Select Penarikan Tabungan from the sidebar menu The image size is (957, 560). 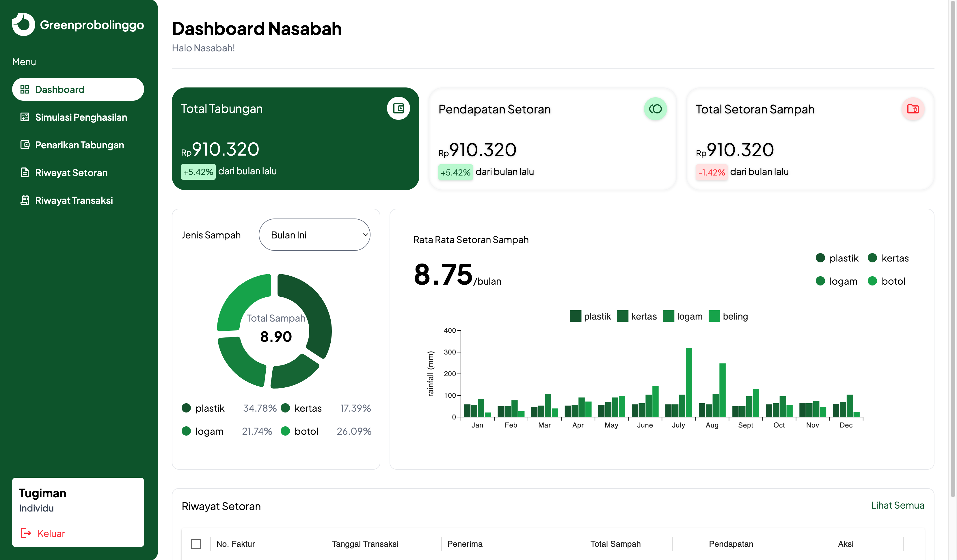pyautogui.click(x=79, y=145)
